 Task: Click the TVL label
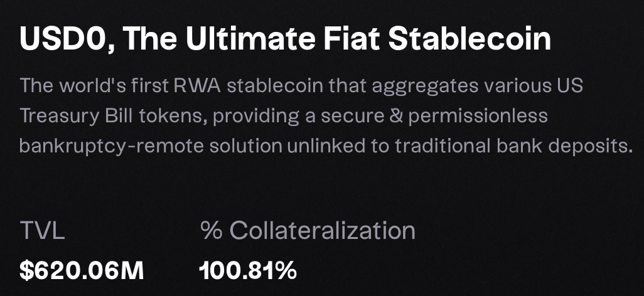tap(42, 231)
